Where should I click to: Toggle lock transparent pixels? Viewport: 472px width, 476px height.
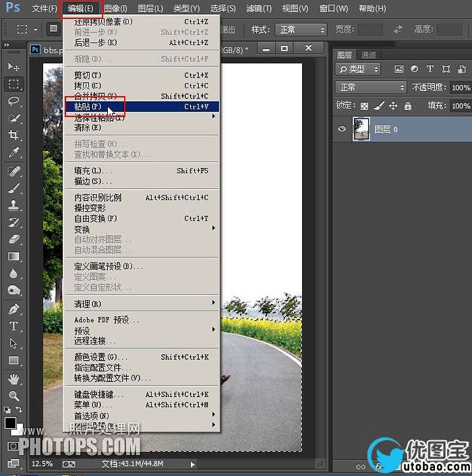coord(364,106)
